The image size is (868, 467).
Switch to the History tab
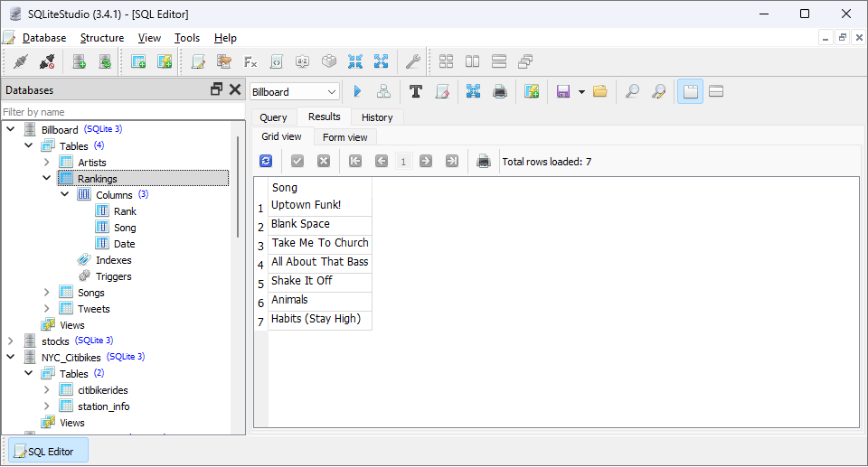tap(377, 117)
